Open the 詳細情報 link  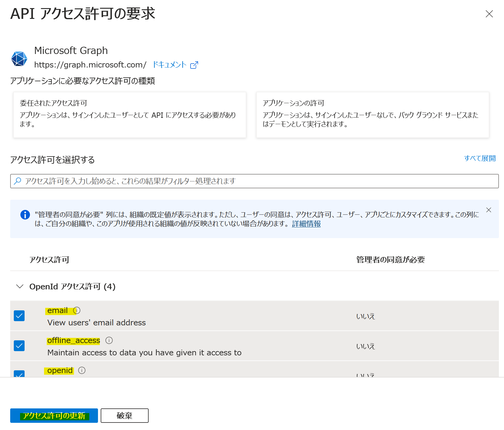tap(306, 224)
